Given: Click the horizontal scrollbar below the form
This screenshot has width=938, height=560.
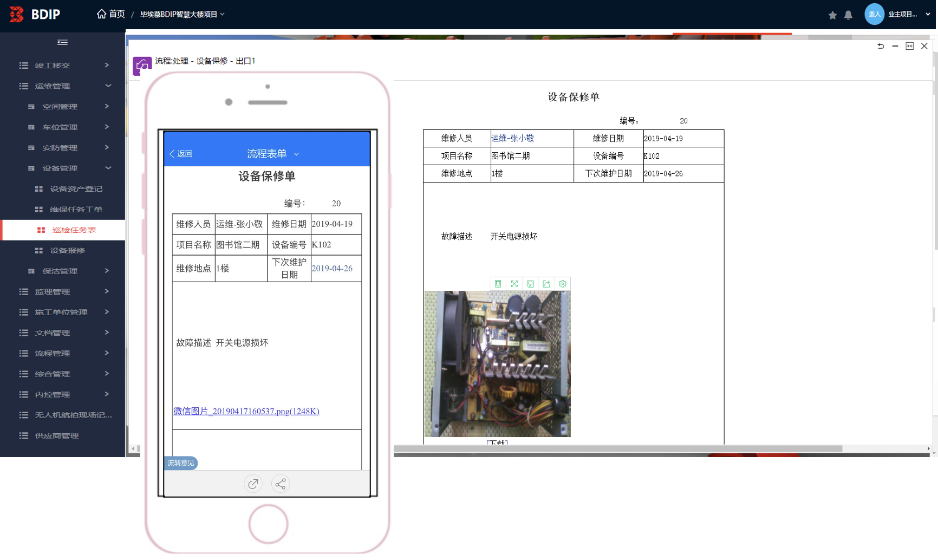Looking at the screenshot, I should [x=617, y=448].
